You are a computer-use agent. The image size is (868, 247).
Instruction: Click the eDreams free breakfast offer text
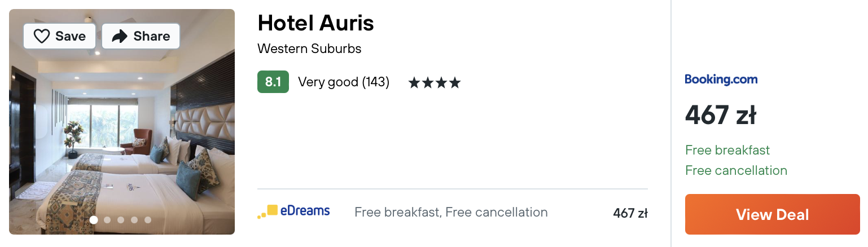click(451, 213)
